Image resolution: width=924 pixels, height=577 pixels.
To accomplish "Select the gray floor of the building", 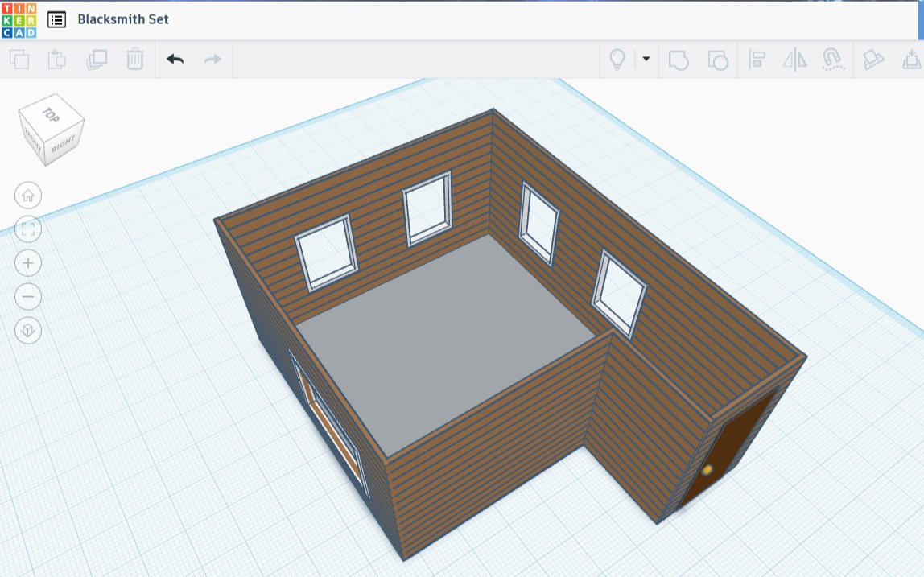I will click(x=446, y=344).
